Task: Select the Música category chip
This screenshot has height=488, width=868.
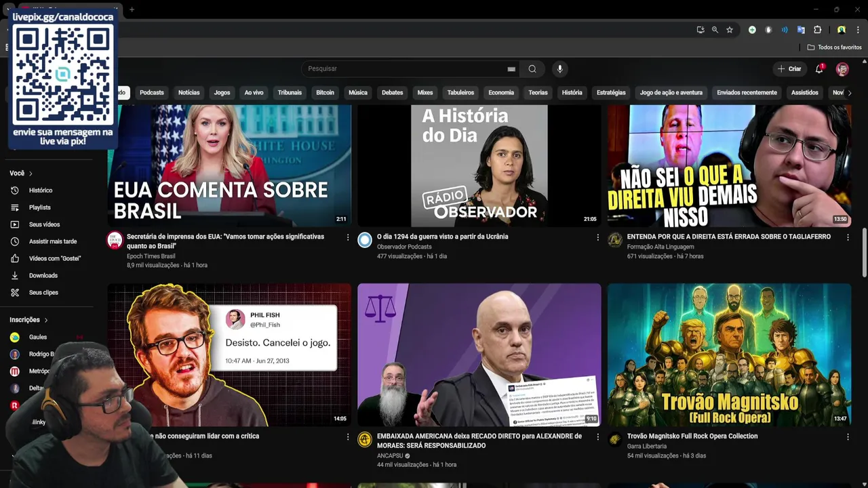Action: [358, 93]
